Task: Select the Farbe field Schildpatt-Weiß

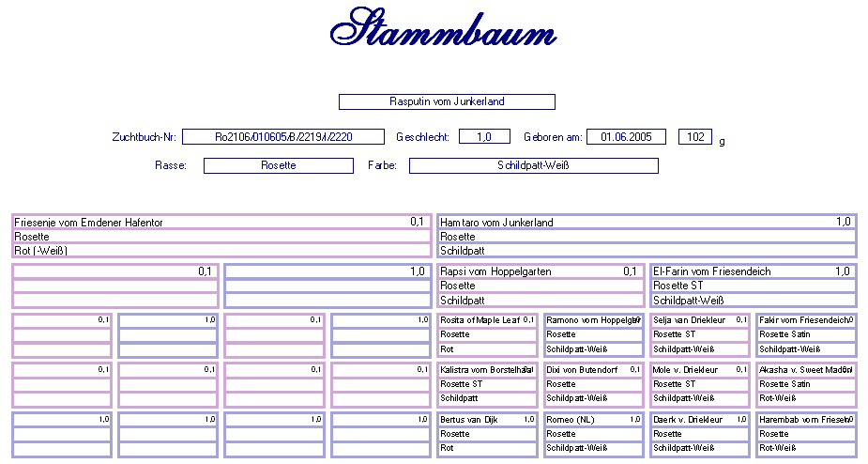Action: click(x=533, y=165)
